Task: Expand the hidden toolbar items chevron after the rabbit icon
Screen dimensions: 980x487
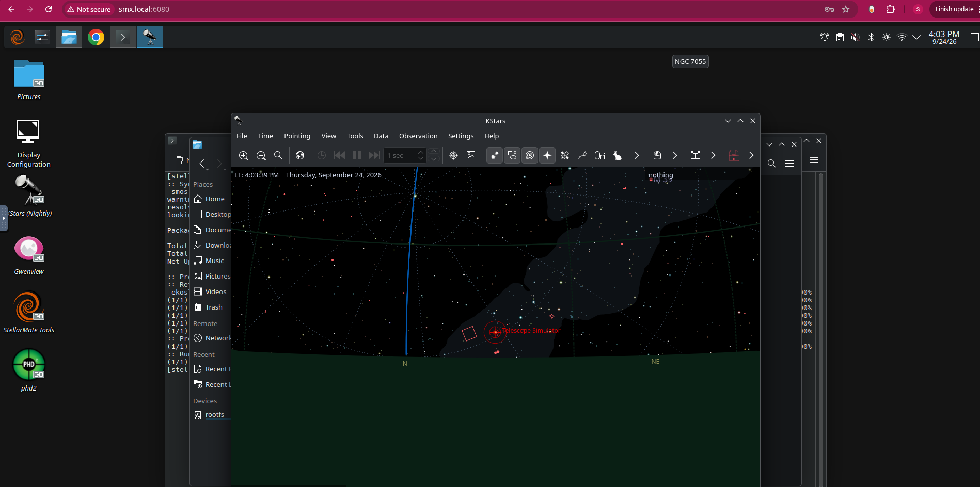Action: coord(637,155)
